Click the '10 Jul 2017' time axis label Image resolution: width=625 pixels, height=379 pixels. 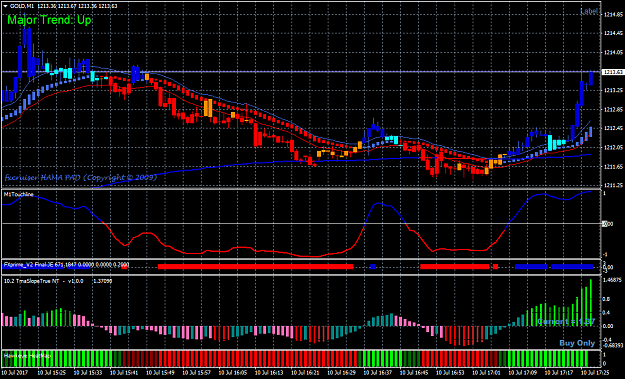(x=15, y=373)
